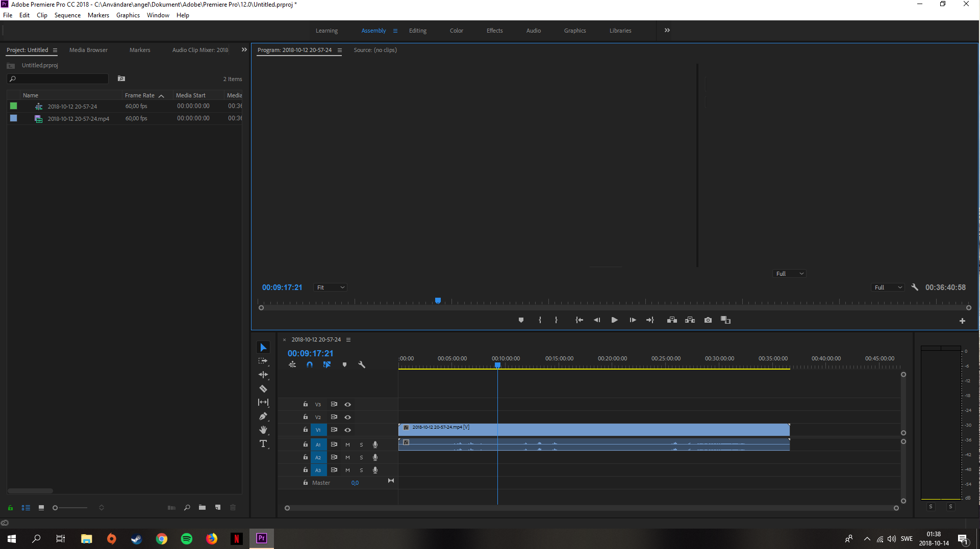Select the Track Select Forward tool
Image resolution: width=980 pixels, height=549 pixels.
click(263, 361)
